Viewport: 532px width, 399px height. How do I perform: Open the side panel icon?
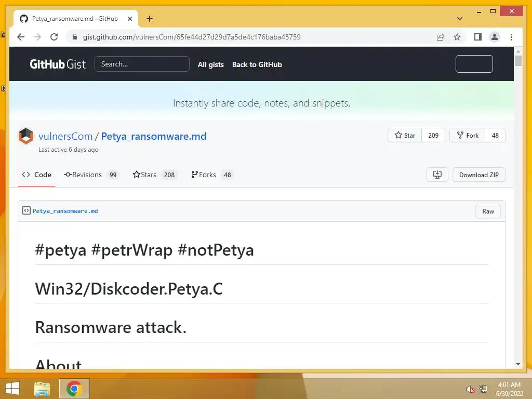click(x=478, y=37)
